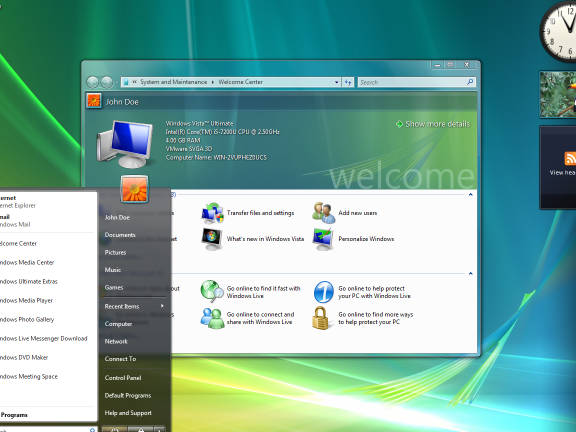576x432 pixels.
Task: Launch Windows Media Player from Start menu
Action: [x=26, y=300]
